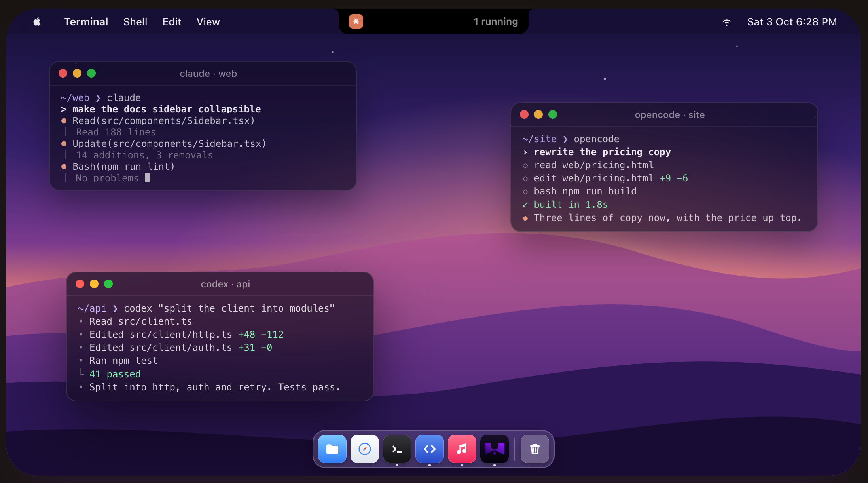Zoom the codex · api window
This screenshot has height=483, width=868.
coord(108,284)
